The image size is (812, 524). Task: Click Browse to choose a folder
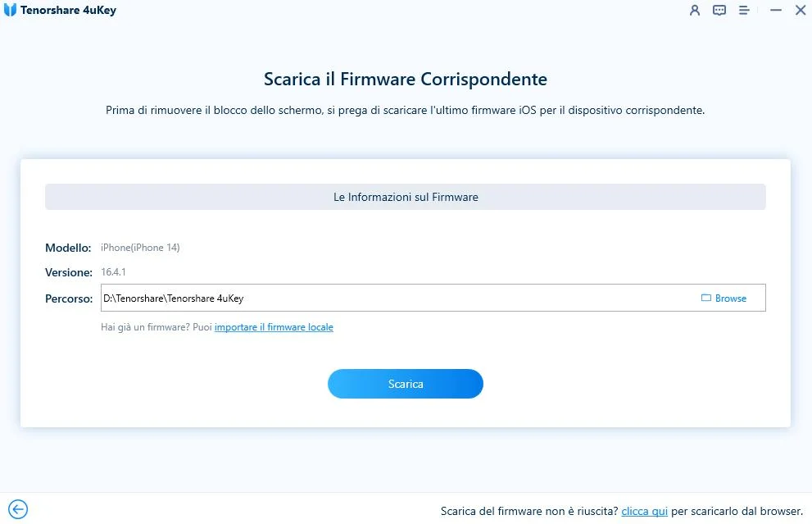[725, 298]
